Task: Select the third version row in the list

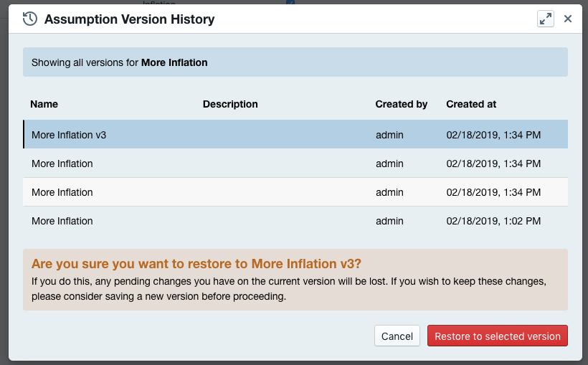Action: point(62,192)
